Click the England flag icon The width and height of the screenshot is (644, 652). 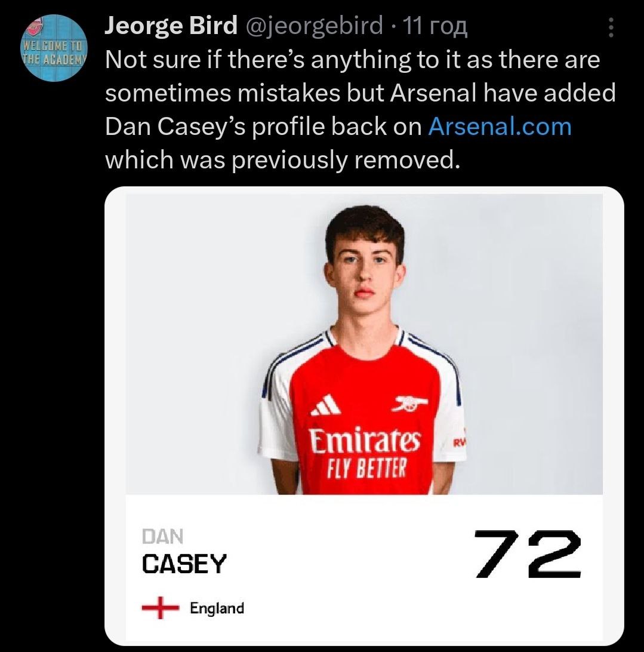coord(160,608)
